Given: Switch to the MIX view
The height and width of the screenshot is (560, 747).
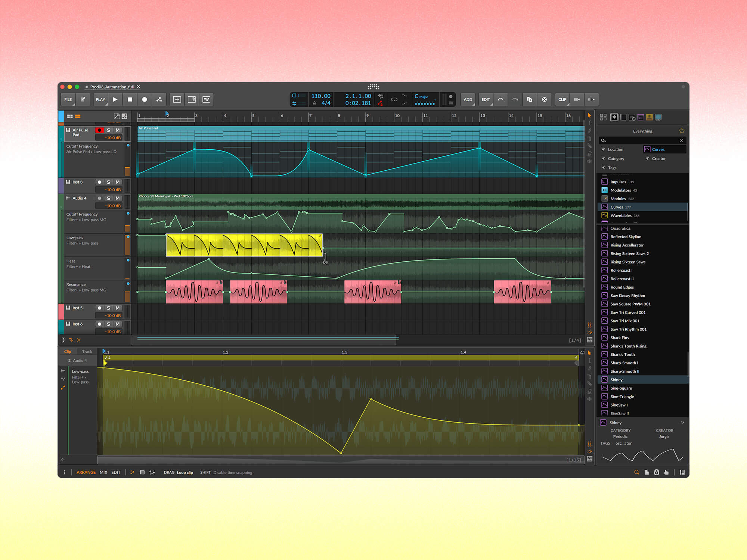Looking at the screenshot, I should point(103,472).
